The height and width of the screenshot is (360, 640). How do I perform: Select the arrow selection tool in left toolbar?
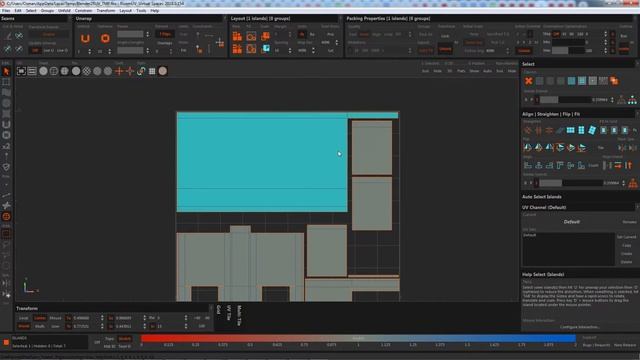coord(6,72)
